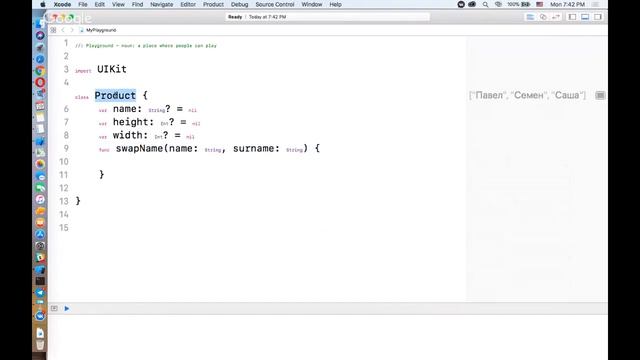This screenshot has width=640, height=360.
Task: Show or hide the debug area at bottom-left
Action: click(54, 308)
